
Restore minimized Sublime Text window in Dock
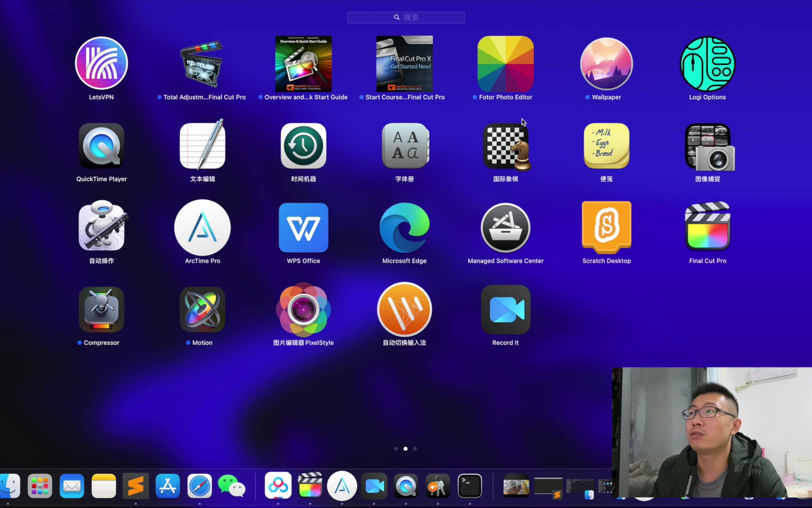click(x=548, y=488)
